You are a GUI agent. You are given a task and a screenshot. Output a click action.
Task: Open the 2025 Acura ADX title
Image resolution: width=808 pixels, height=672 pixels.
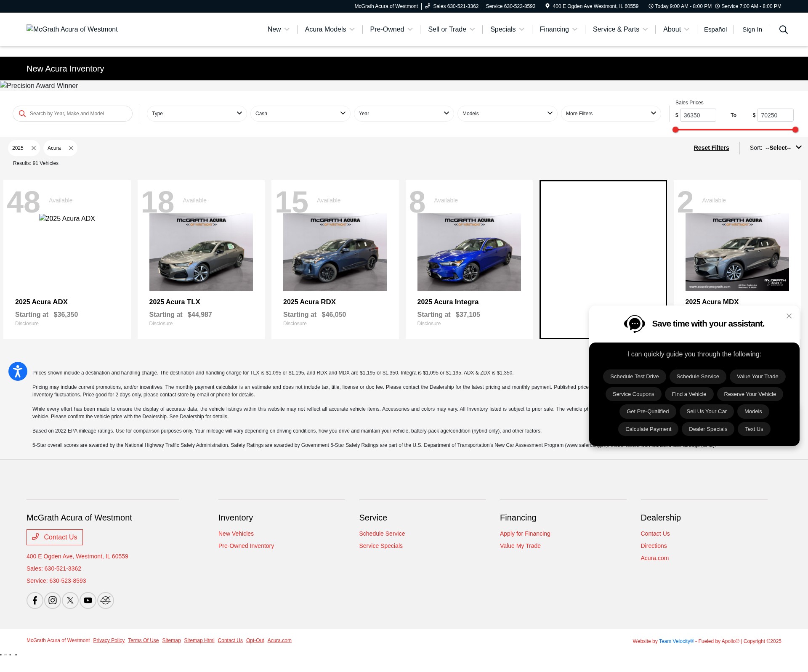pos(41,302)
